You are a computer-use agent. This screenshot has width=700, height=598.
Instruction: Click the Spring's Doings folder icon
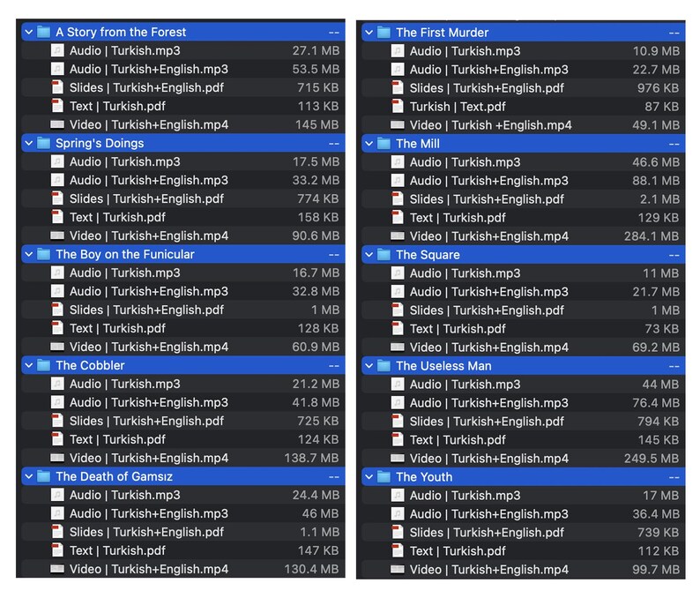coord(43,144)
